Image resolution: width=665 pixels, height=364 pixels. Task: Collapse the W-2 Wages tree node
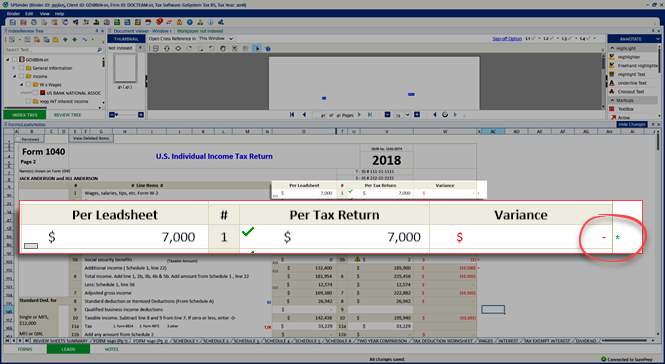coord(21,84)
